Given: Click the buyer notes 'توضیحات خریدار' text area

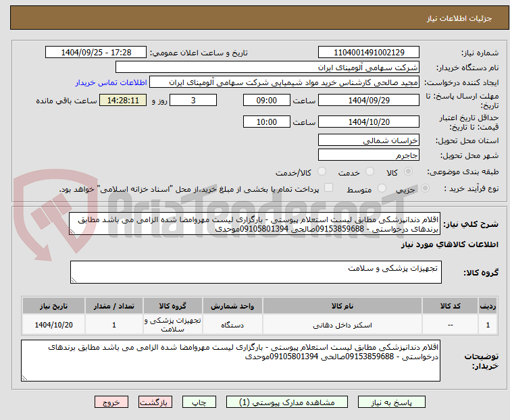Looking at the screenshot, I should click(230, 361).
